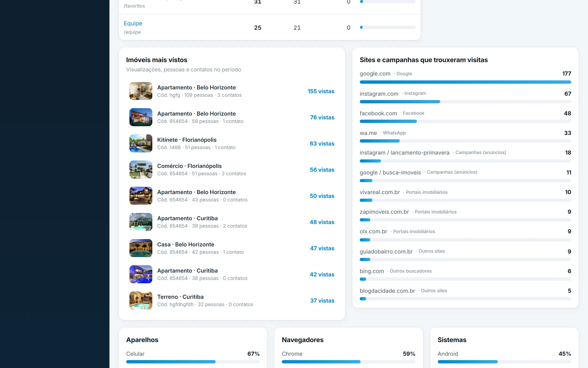Click the wa.me WhatsApp source

pyautogui.click(x=465, y=137)
